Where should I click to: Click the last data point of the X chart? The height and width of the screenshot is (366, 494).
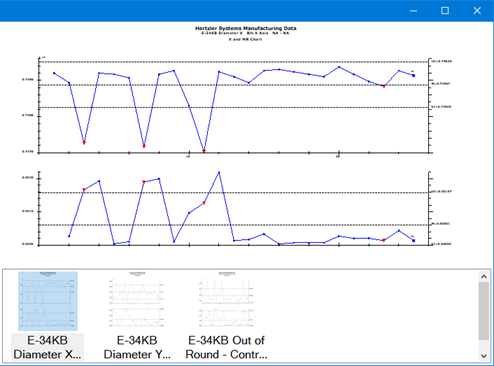414,76
